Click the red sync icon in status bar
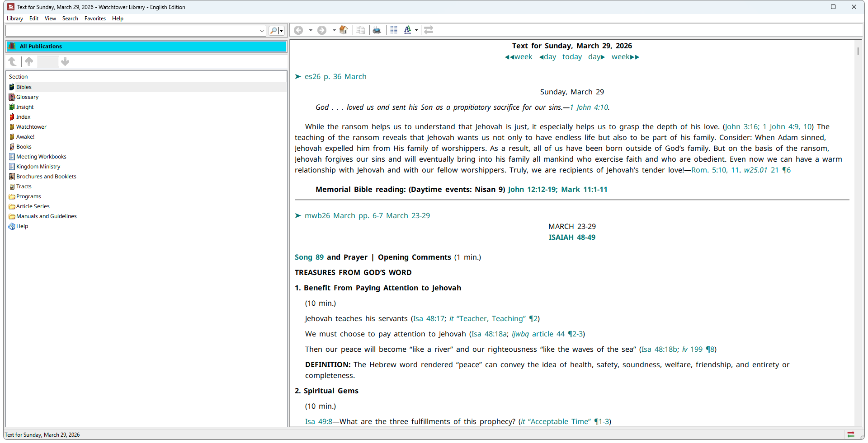 click(850, 434)
